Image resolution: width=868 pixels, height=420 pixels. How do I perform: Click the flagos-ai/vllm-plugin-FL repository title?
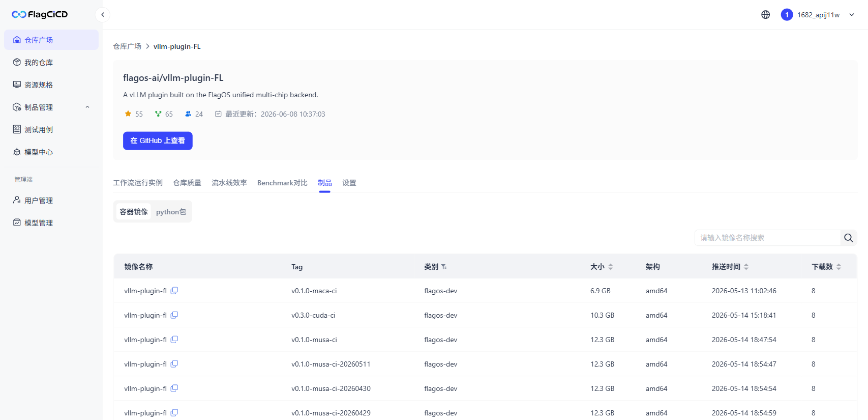pos(173,78)
